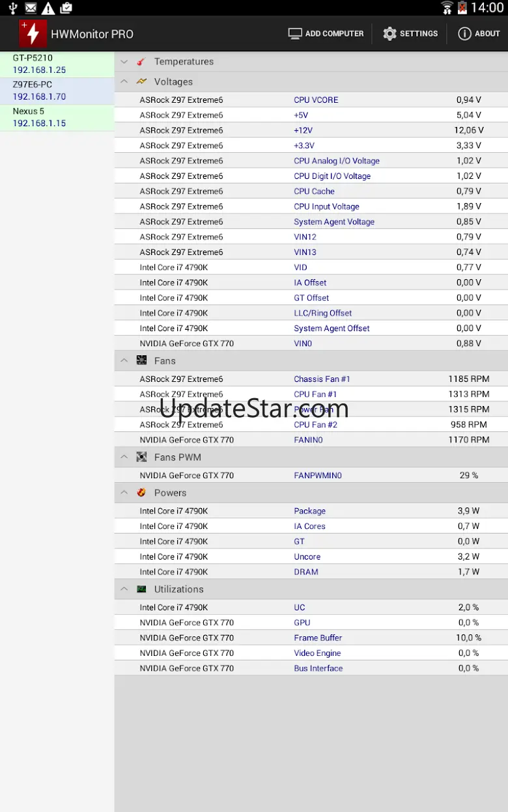Collapse the Voltages section chevron

tap(124, 82)
